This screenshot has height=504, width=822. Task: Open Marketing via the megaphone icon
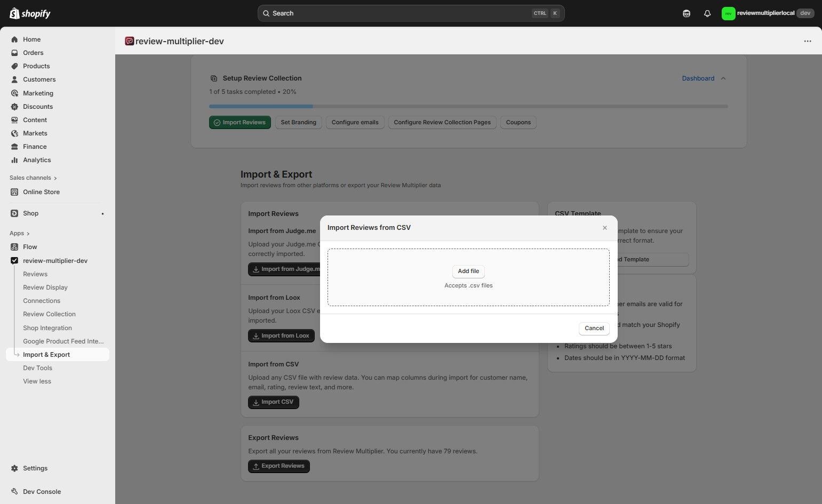[x=14, y=93]
